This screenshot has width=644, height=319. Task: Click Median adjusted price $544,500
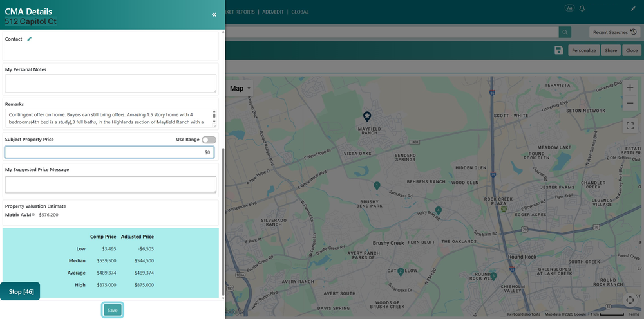144,260
